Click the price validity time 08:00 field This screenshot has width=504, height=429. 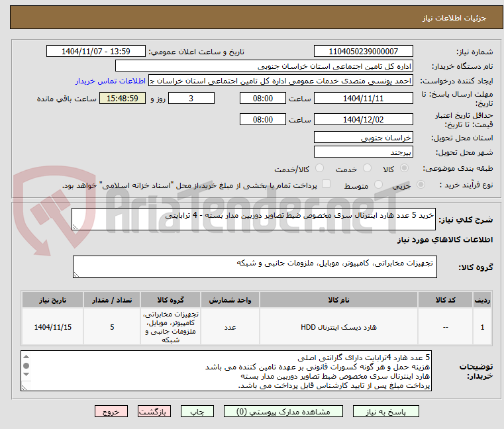(263, 120)
